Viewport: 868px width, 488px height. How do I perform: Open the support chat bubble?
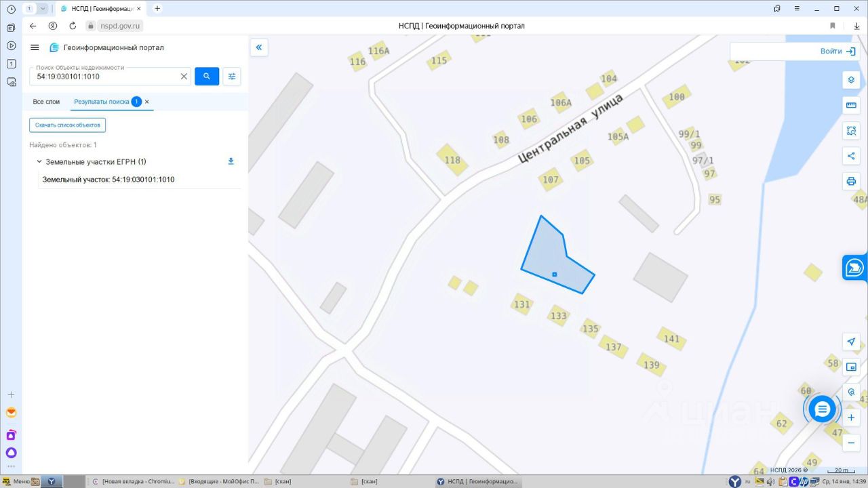pyautogui.click(x=822, y=409)
